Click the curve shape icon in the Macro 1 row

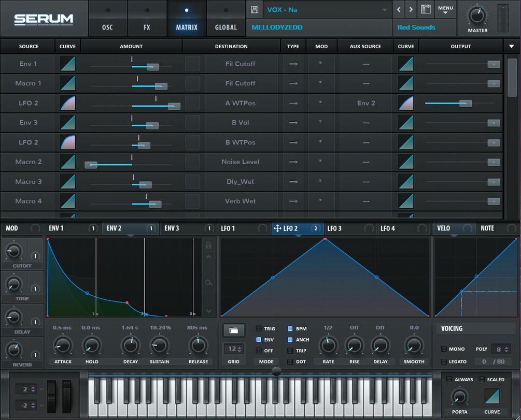pyautogui.click(x=68, y=83)
